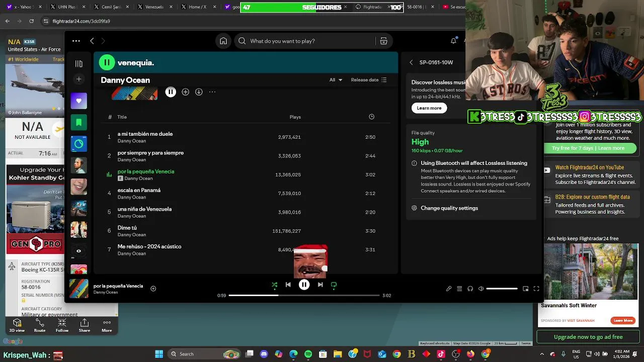Open green bookmark Your Episodes tile
The height and width of the screenshot is (362, 644).
click(x=78, y=122)
